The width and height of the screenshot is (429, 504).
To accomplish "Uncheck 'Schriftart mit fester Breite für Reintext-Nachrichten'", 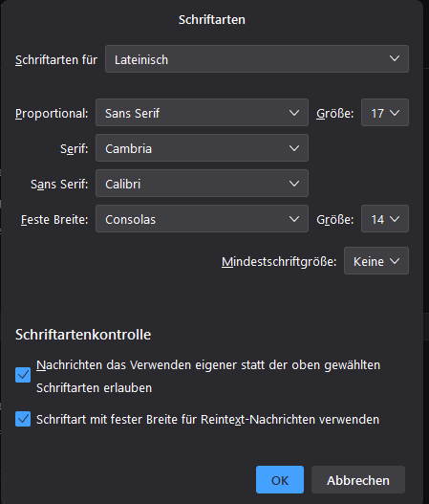I will click(23, 419).
